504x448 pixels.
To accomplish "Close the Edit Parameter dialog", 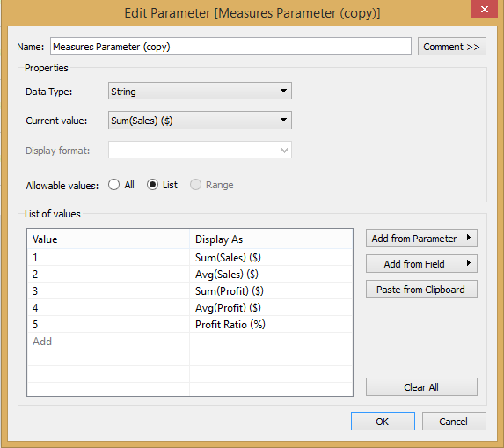I will 485,9.
